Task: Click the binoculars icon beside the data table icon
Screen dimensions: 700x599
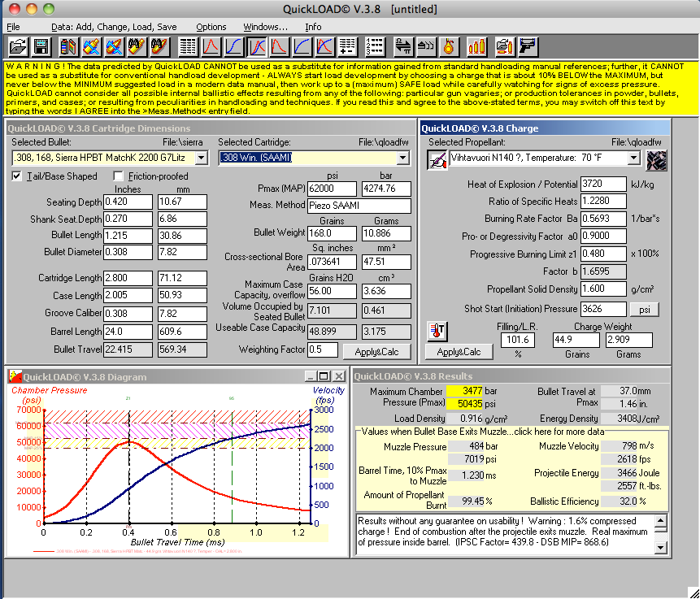Action: click(x=160, y=46)
